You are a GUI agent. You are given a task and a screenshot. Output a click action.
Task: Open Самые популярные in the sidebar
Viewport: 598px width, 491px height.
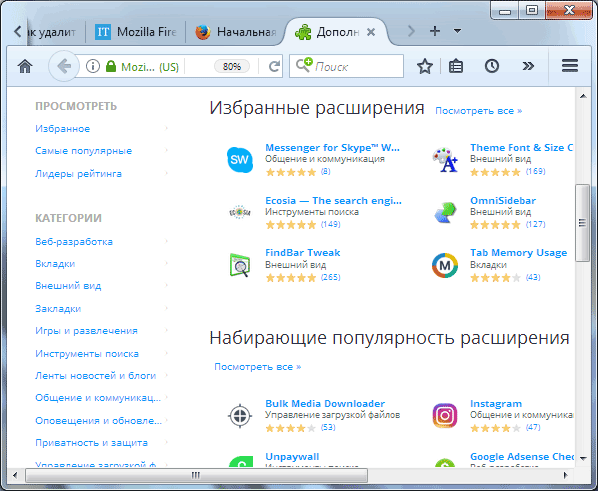84,151
